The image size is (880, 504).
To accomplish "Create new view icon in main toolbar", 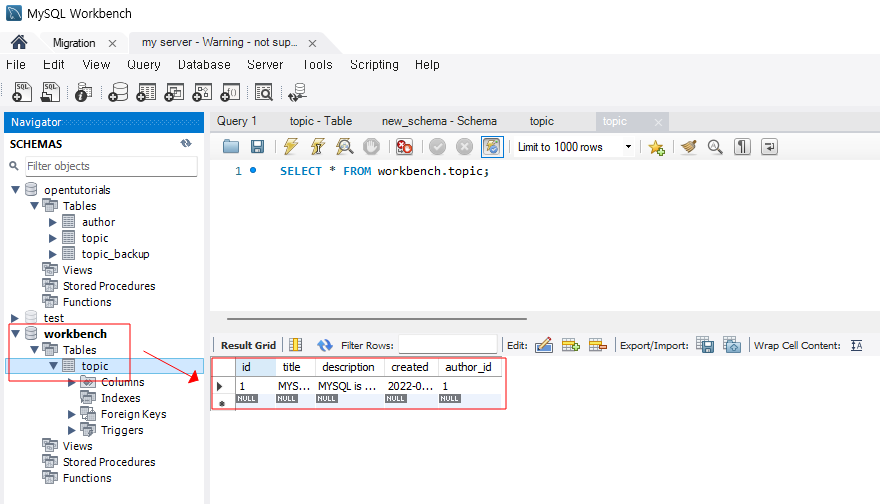I will [x=175, y=92].
